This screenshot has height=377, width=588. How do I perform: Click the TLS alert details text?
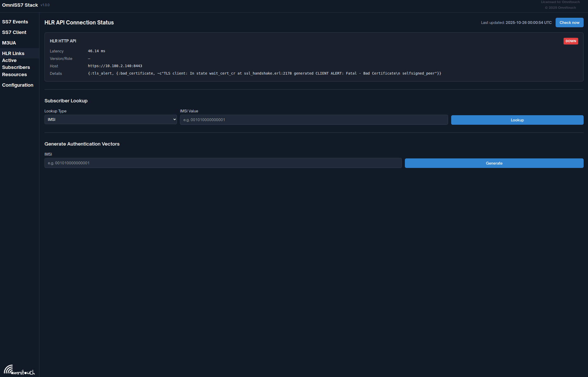[x=264, y=74]
